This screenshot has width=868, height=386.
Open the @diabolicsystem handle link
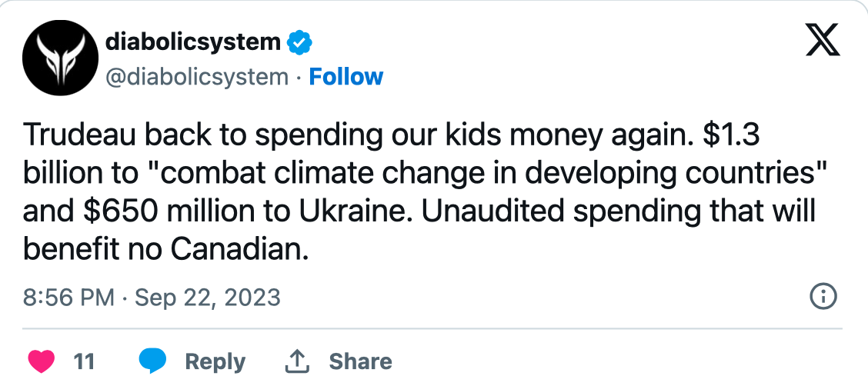point(196,77)
